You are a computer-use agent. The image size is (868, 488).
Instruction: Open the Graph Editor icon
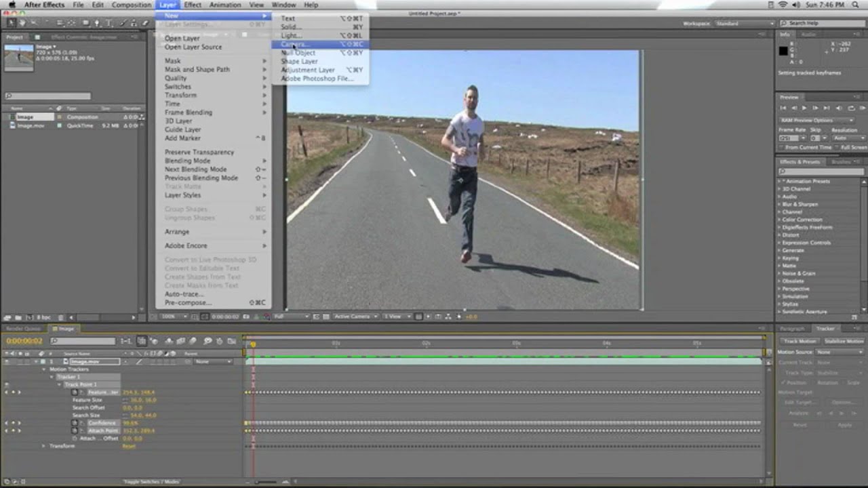pos(232,341)
